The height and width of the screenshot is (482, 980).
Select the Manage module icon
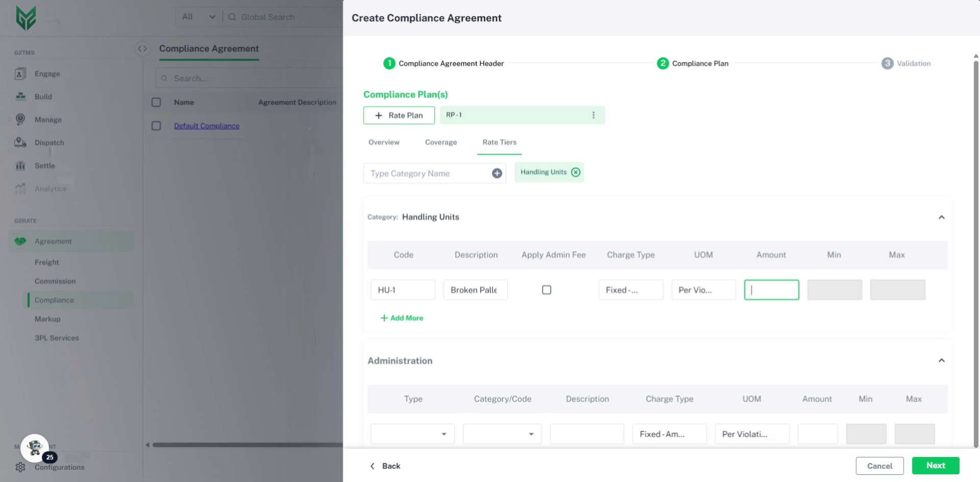pyautogui.click(x=20, y=119)
